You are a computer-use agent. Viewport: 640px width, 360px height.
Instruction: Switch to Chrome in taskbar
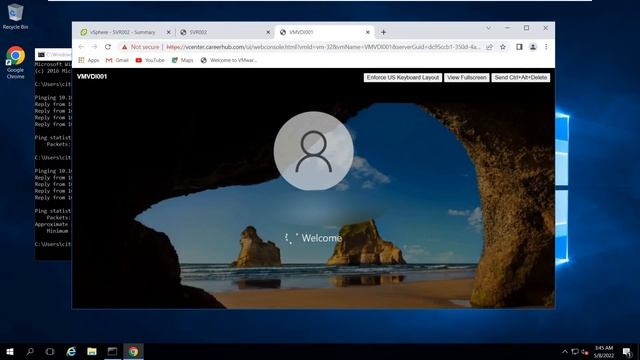[133, 351]
